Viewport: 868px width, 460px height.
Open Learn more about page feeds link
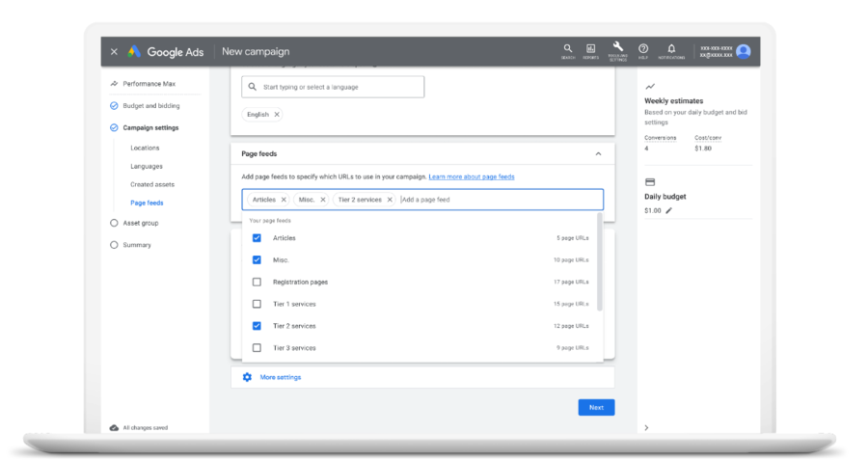tap(472, 177)
